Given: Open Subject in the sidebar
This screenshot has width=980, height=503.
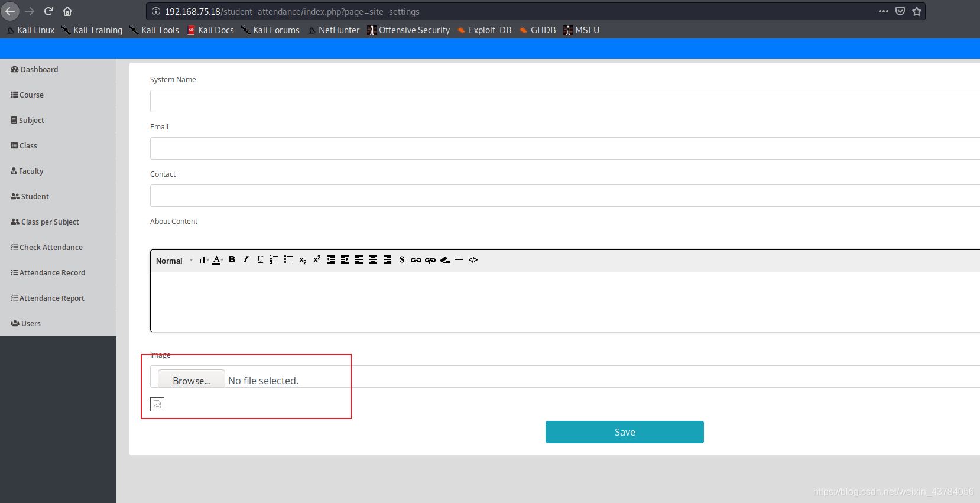Looking at the screenshot, I should (28, 120).
